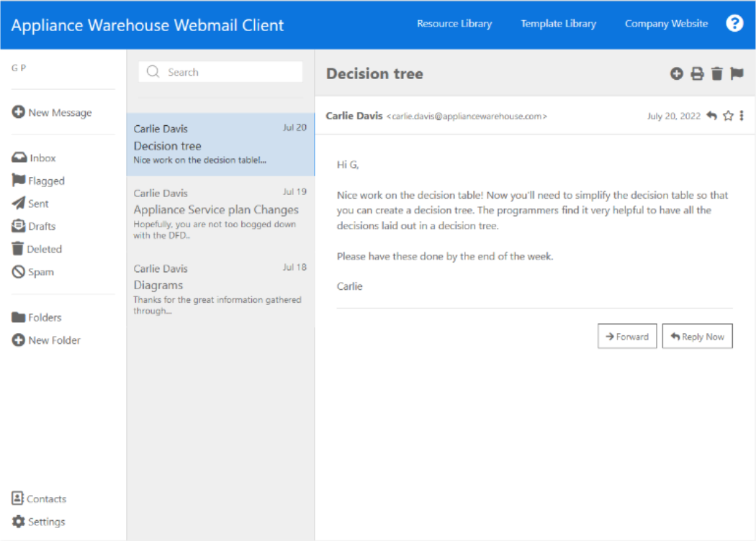The height and width of the screenshot is (541, 756).
Task: Click the Drafts icon in sidebar
Action: click(x=18, y=226)
